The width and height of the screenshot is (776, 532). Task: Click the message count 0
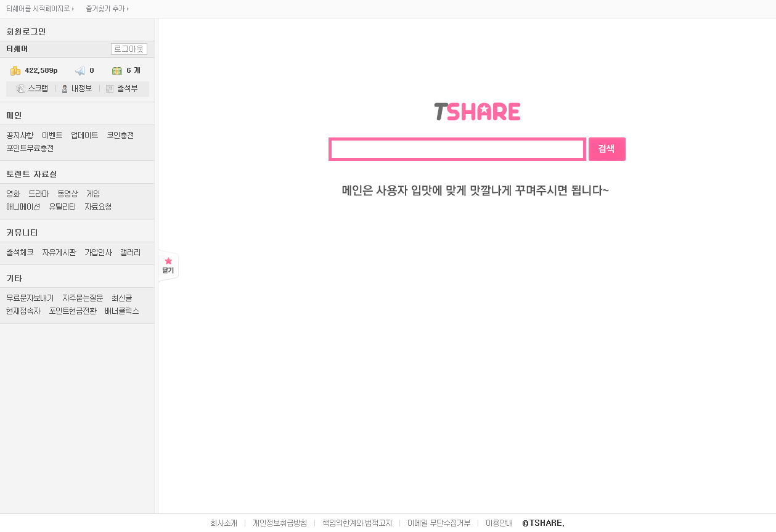coord(92,70)
